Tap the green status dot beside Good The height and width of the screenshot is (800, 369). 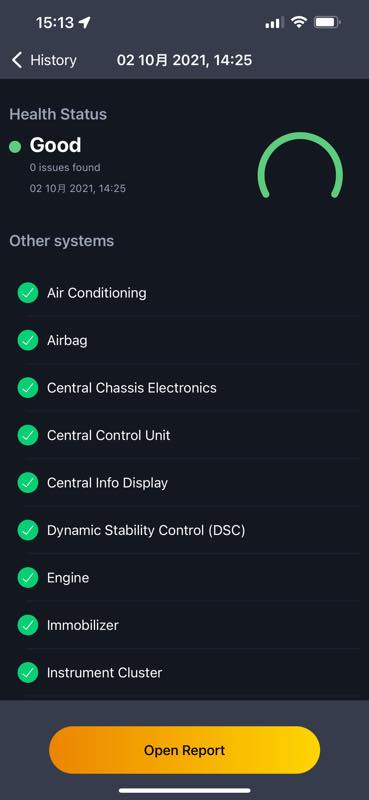pyautogui.click(x=15, y=147)
